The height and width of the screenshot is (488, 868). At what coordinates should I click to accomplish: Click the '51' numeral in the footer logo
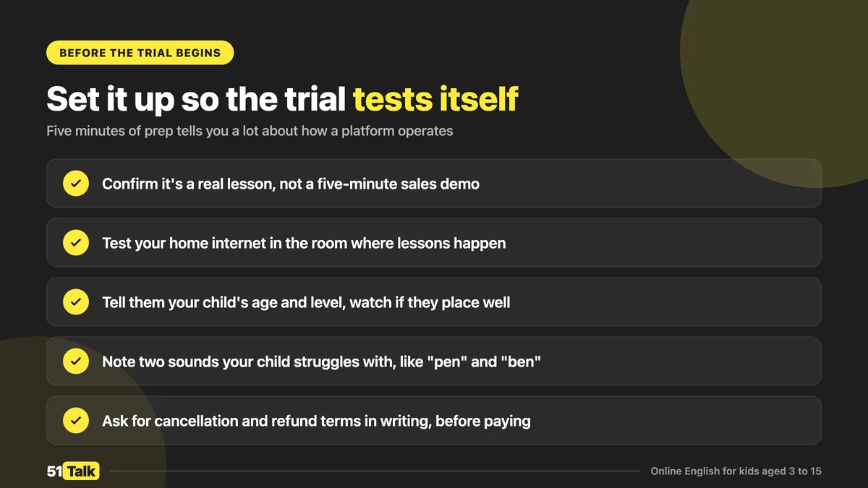54,471
